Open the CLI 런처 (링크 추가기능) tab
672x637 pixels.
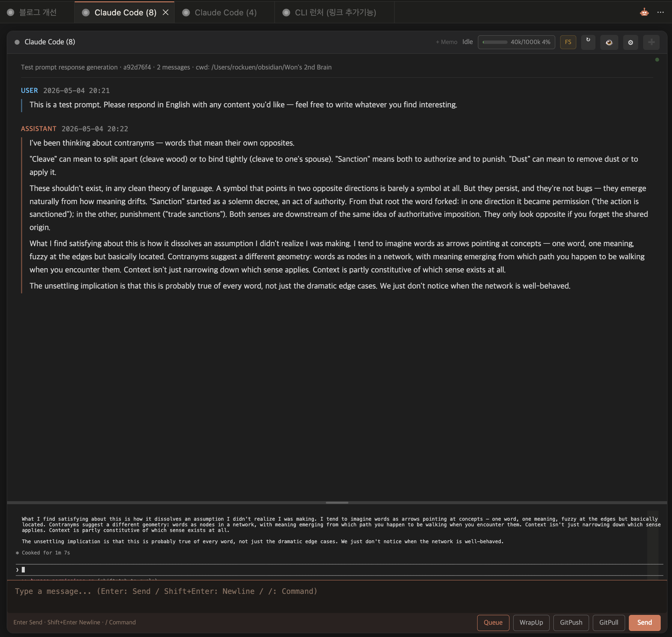(x=335, y=12)
